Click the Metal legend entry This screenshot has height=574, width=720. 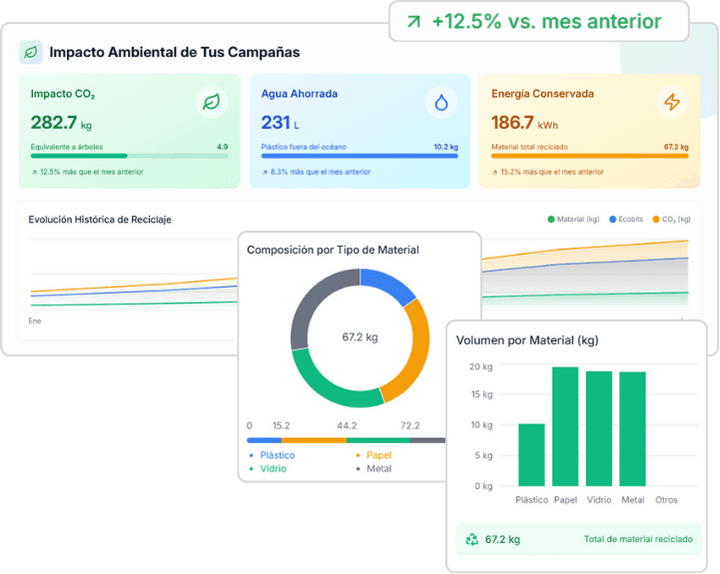374,469
